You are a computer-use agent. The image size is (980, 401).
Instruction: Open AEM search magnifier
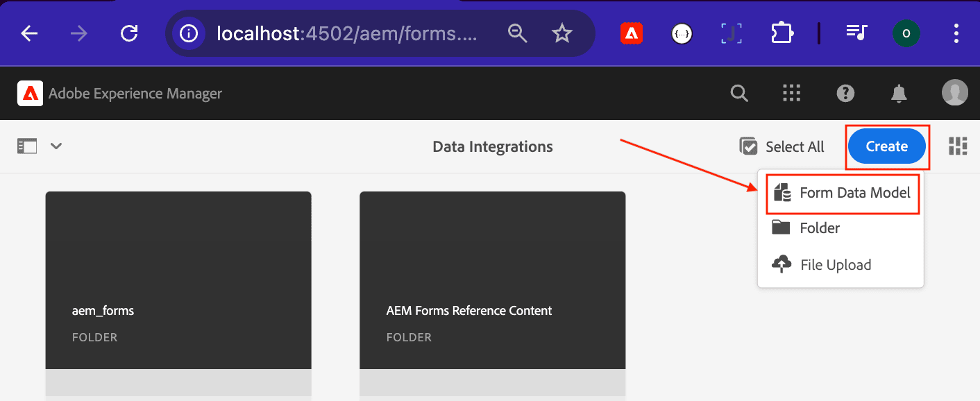pyautogui.click(x=739, y=93)
